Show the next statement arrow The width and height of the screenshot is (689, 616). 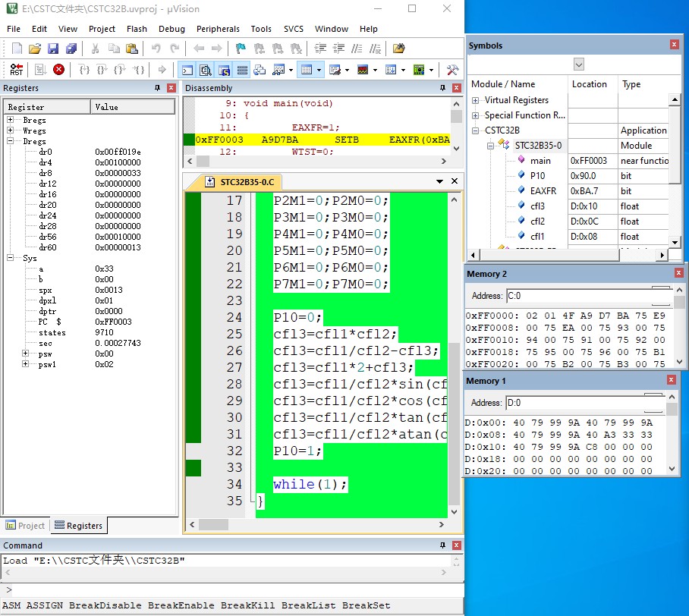click(162, 70)
